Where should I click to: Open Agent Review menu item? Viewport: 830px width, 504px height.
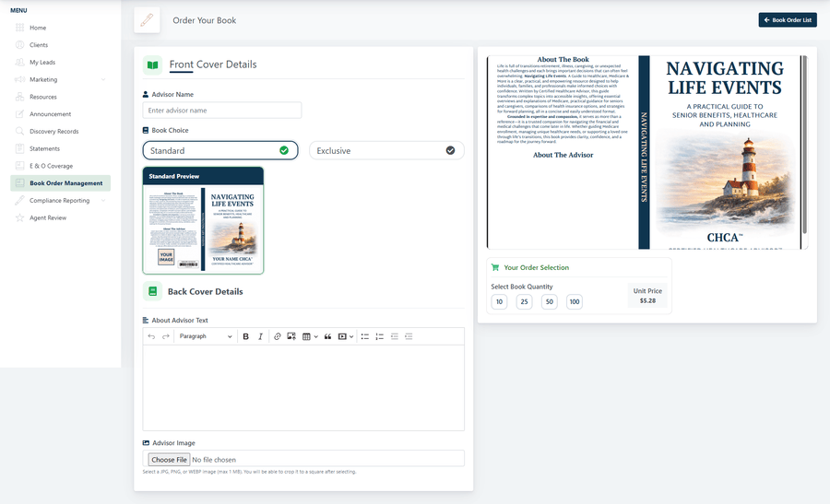click(48, 217)
